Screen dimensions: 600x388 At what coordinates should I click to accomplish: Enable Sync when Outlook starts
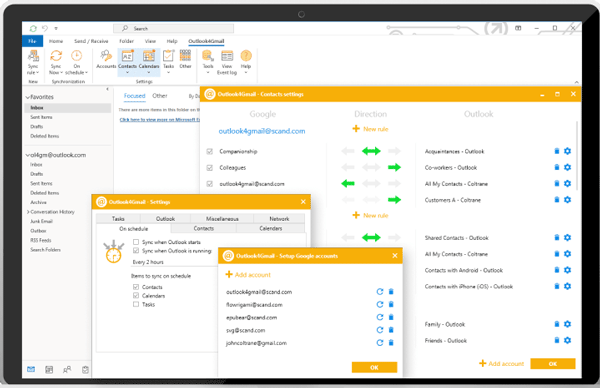coord(136,242)
